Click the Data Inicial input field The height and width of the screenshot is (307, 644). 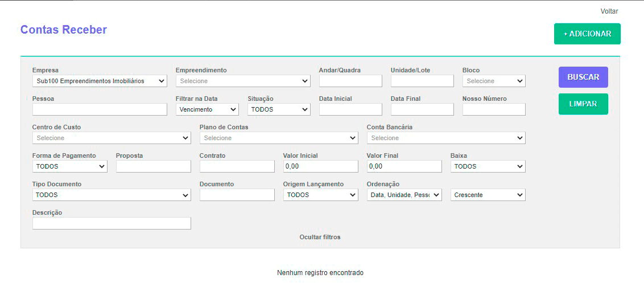(350, 109)
